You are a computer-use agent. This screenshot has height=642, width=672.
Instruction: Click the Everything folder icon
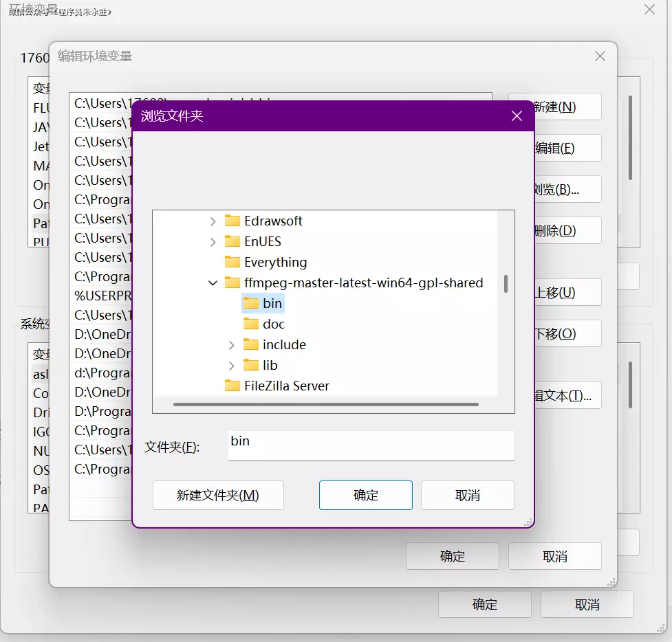click(x=232, y=262)
